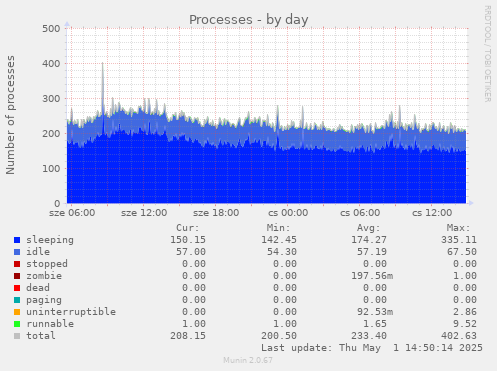Viewport: 497px width, 371px height.
Task: Click the 'Max:' column header
Action: pyautogui.click(x=458, y=228)
